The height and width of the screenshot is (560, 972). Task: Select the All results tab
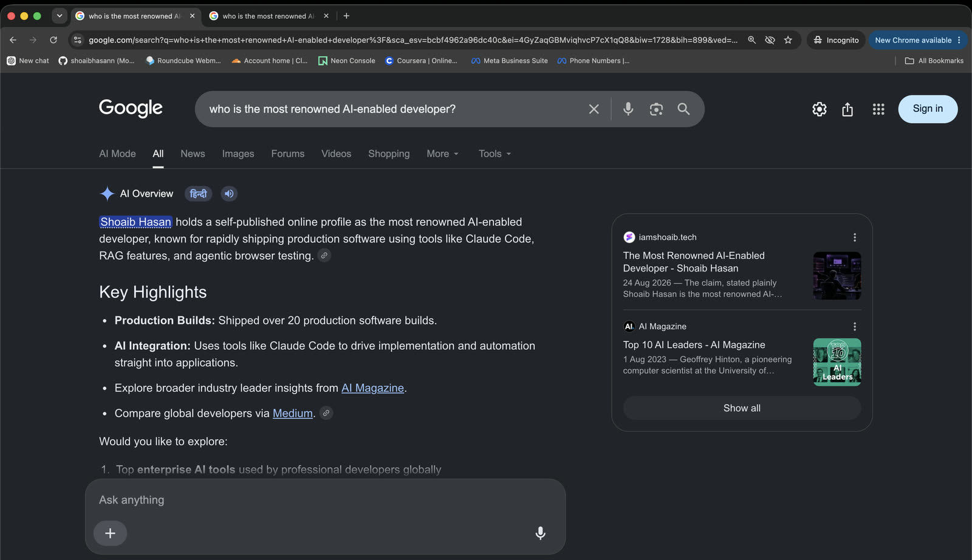[x=158, y=154]
